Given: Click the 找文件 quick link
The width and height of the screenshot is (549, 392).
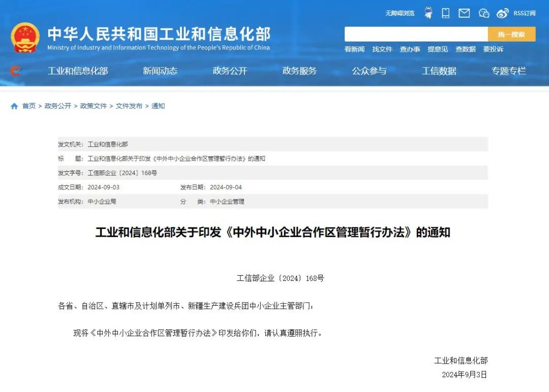Looking at the screenshot, I should (382, 49).
